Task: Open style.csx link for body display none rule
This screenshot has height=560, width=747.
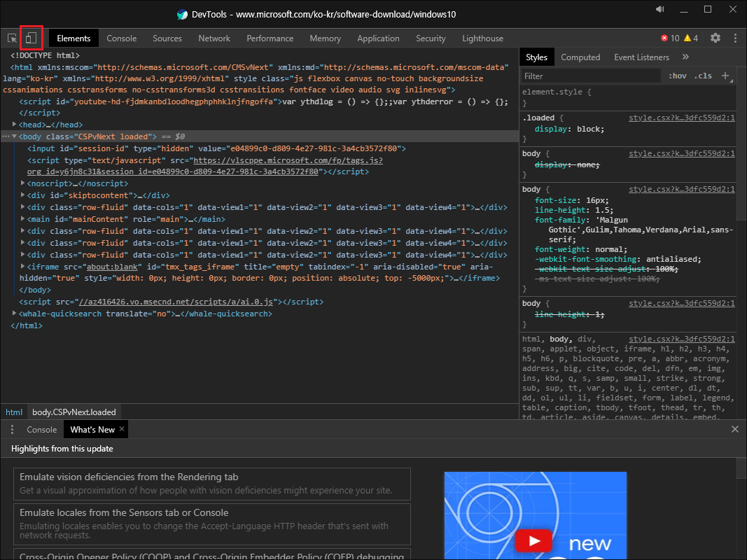Action: (x=682, y=153)
